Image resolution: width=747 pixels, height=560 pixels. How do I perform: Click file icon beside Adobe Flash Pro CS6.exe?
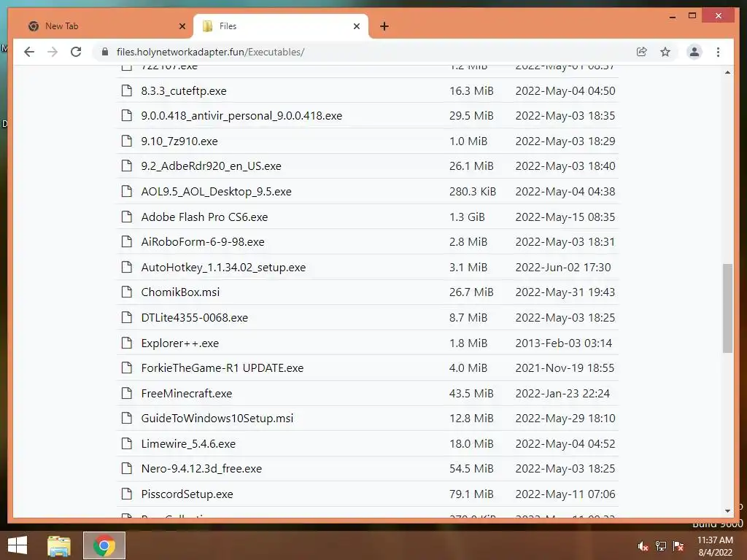tap(127, 217)
